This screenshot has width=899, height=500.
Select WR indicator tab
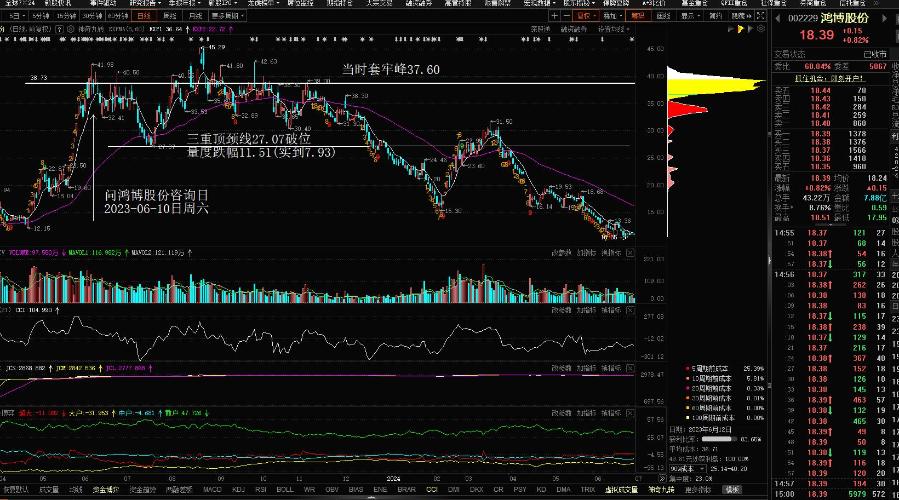(x=310, y=490)
